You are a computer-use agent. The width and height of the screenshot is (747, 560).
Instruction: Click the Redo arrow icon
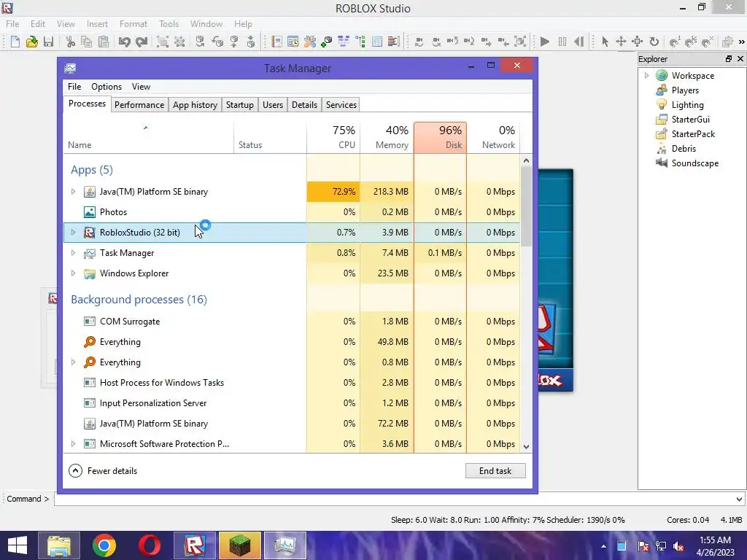click(142, 42)
